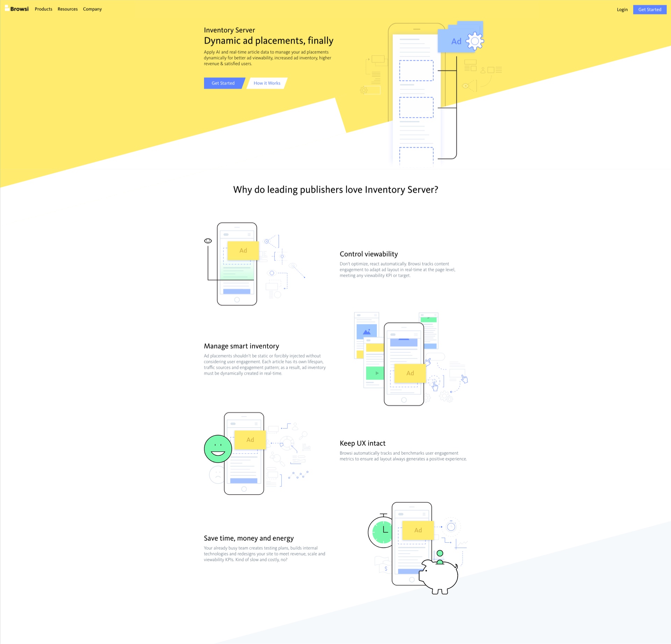This screenshot has height=644, width=671.
Task: Click the faded sad face icon
Action: 217,475
